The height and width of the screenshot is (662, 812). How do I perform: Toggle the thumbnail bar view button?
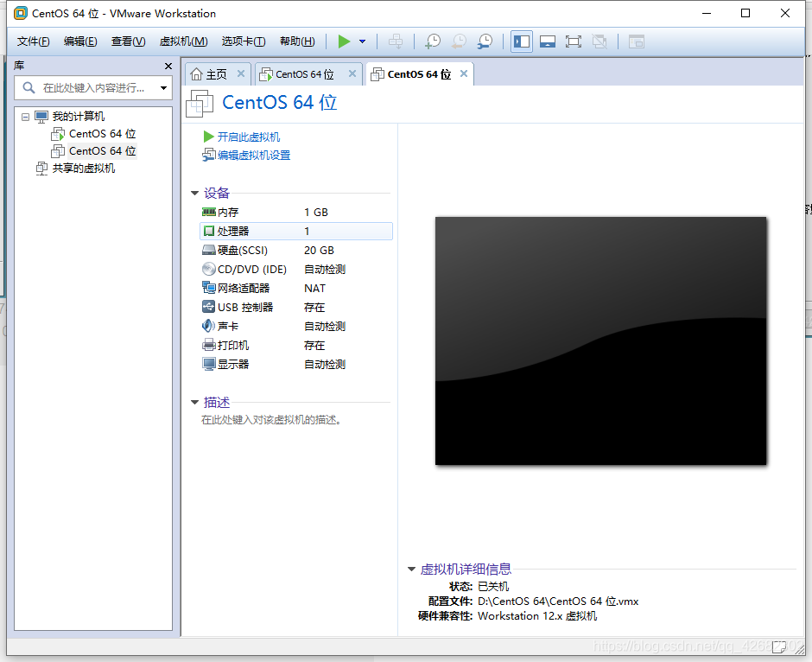coord(548,41)
